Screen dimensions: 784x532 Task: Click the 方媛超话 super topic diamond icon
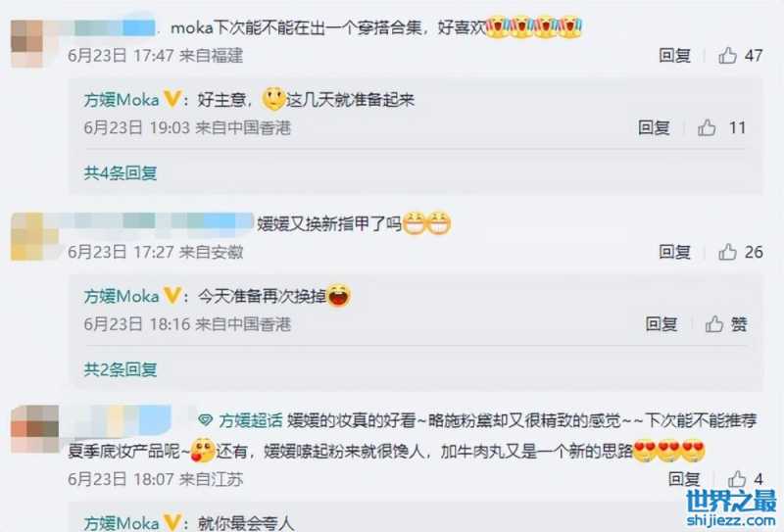206,419
